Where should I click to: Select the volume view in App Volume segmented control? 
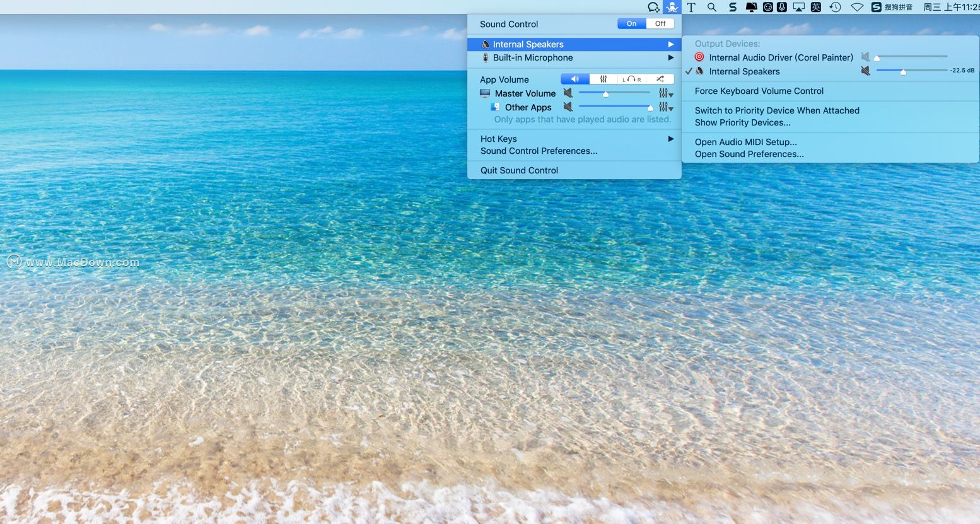(574, 79)
